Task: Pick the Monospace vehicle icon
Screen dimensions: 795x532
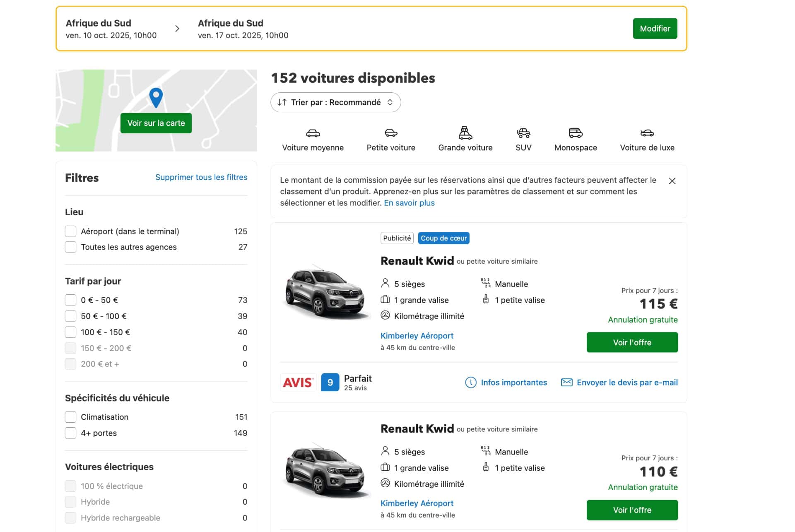Action: click(x=576, y=133)
